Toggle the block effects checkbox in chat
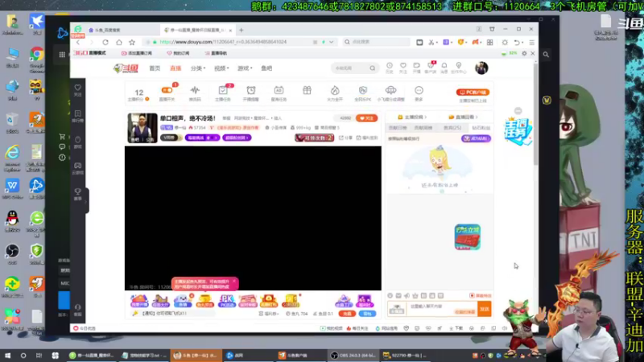 coord(472,295)
